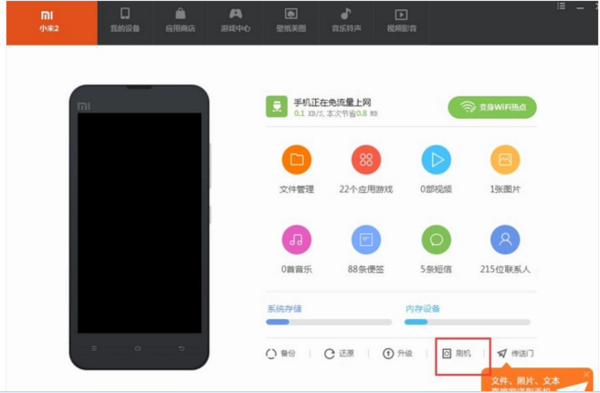Switch to the 游戏中心 game center tab

tap(235, 20)
